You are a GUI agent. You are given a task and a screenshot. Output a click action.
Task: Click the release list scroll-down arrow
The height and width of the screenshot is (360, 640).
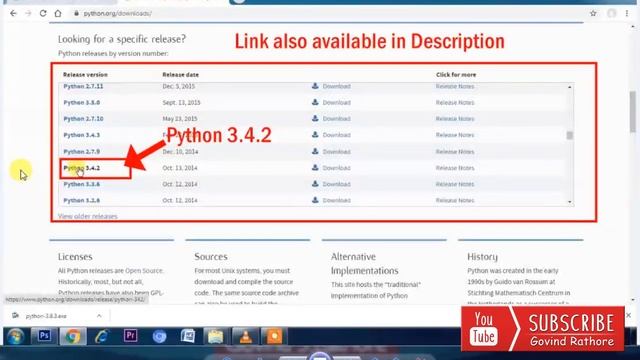click(x=569, y=202)
